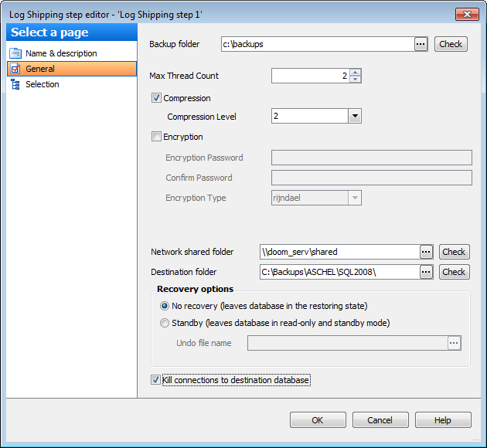Click the Name & description page icon
Image resolution: width=487 pixels, height=448 pixels.
pyautogui.click(x=15, y=53)
